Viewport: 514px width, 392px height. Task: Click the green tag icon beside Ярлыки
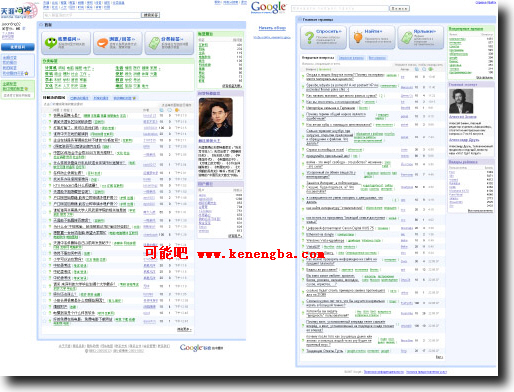click(407, 37)
